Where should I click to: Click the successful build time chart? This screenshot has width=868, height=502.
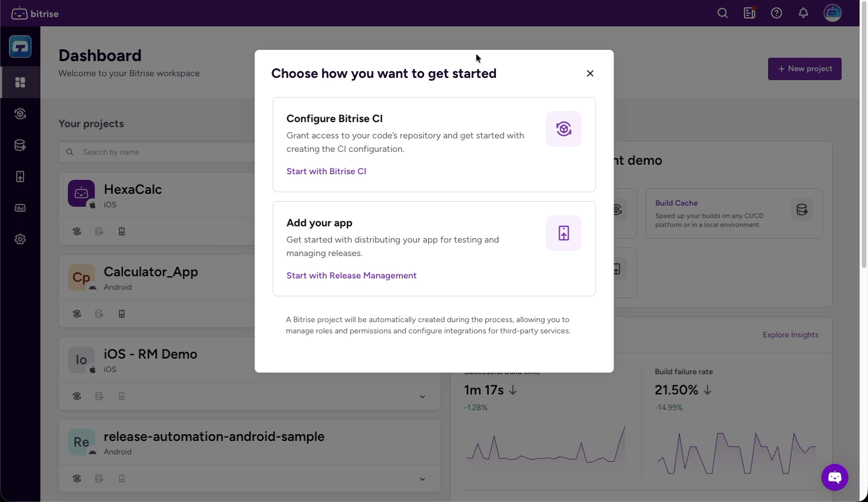[x=546, y=445]
